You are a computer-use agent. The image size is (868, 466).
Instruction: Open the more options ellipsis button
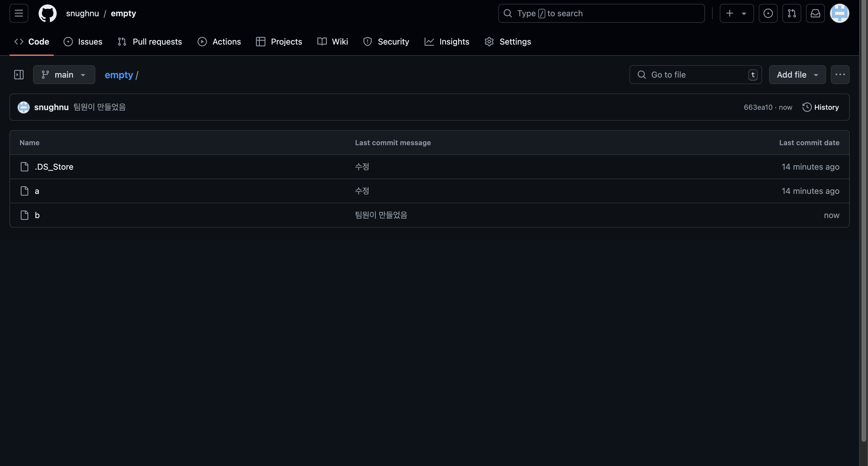point(840,75)
